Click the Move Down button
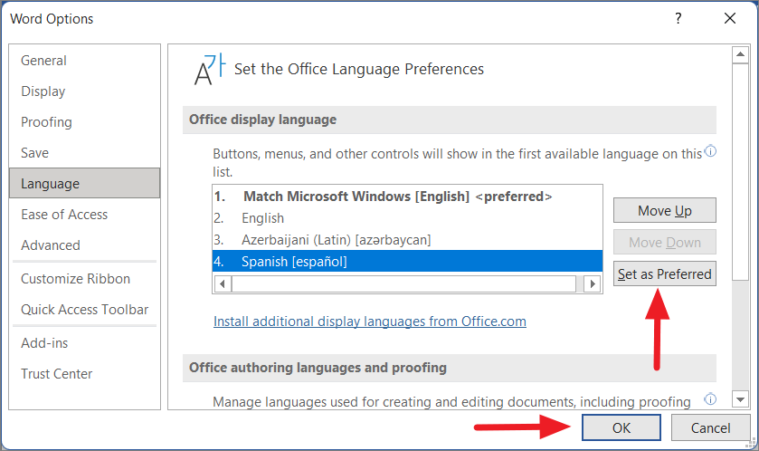The height and width of the screenshot is (451, 759). pyautogui.click(x=665, y=242)
